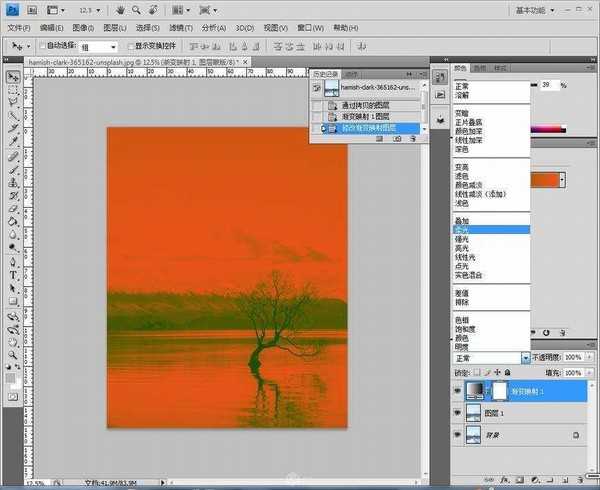Viewport: 600px width, 490px height.
Task: Select the Move tool in the toolbox
Action: pyautogui.click(x=14, y=77)
